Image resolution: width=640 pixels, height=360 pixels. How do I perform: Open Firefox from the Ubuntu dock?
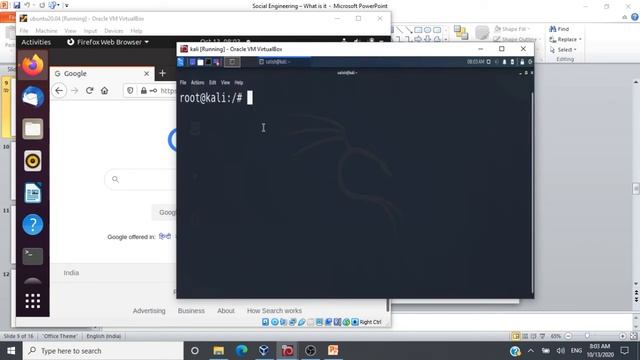[33, 65]
